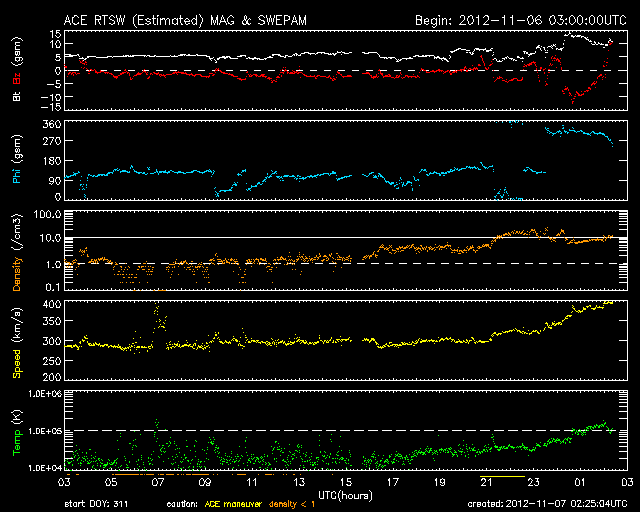Click the '21' hour label on time axis
The height and width of the screenshot is (512, 640).
(486, 483)
